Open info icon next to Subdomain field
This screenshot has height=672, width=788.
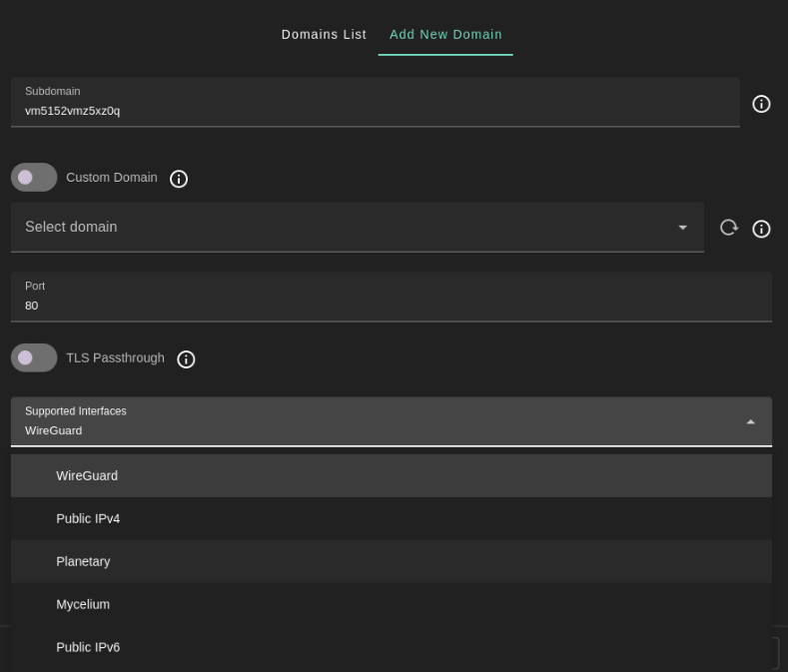coord(761,104)
